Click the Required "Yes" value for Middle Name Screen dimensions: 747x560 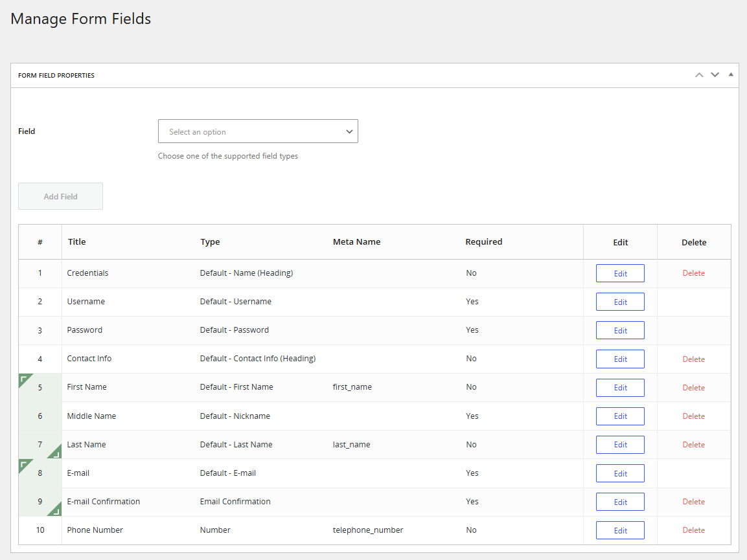[x=472, y=416]
